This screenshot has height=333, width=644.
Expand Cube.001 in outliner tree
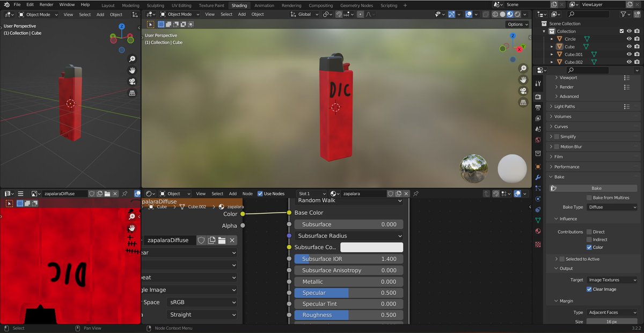point(552,54)
